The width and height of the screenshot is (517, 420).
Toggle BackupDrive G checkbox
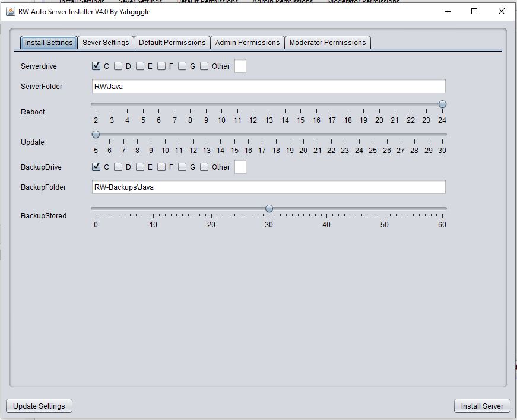click(x=182, y=167)
